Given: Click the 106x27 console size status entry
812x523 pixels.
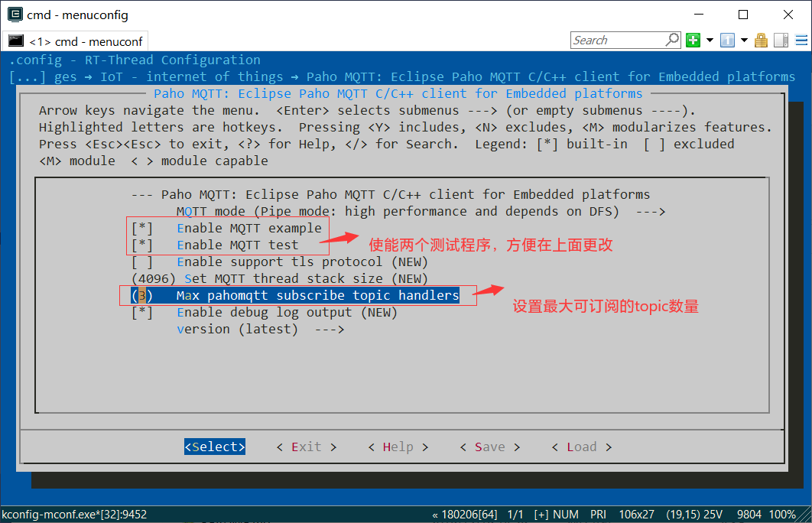Looking at the screenshot, I should click(636, 515).
